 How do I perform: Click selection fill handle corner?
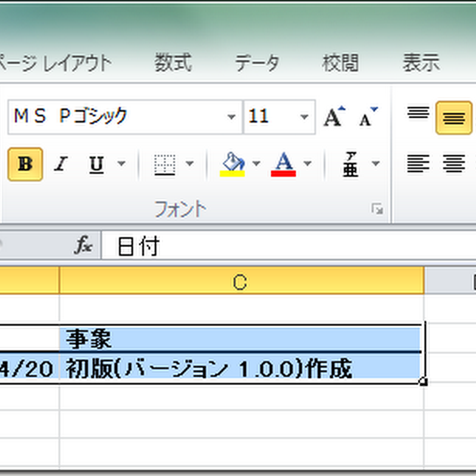[x=424, y=382]
